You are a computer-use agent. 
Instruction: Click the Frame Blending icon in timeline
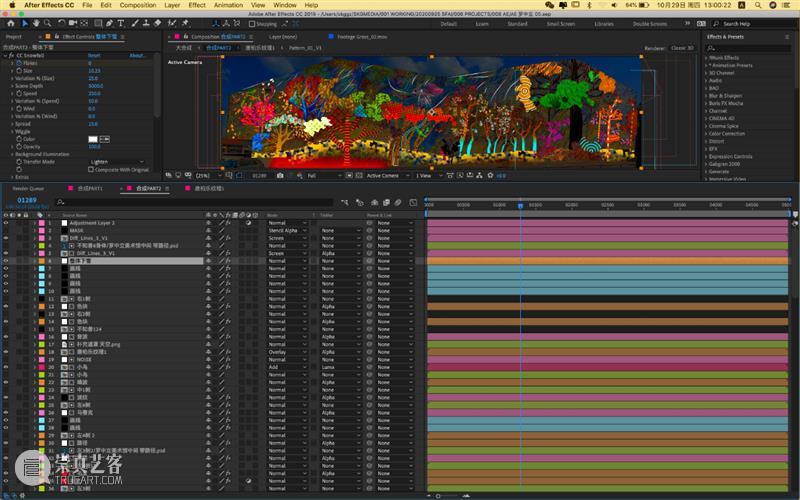point(386,203)
